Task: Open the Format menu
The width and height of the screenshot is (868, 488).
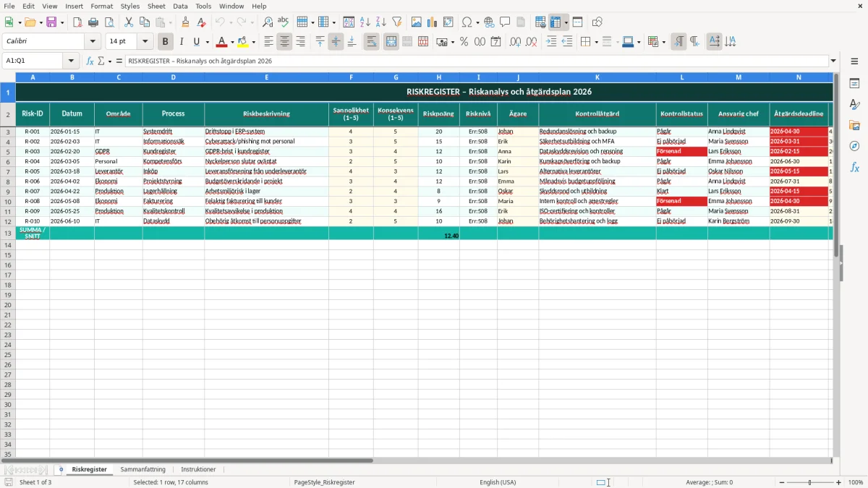Action: 102,6
